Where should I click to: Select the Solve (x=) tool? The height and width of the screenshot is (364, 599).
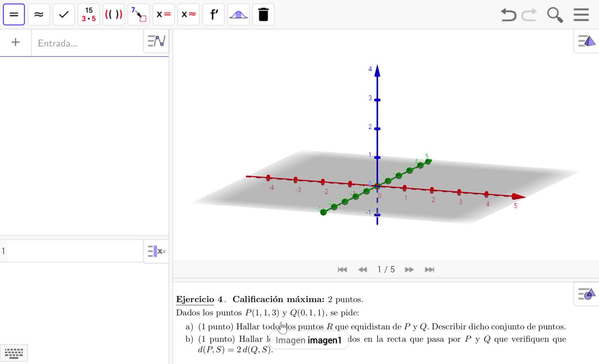pos(164,14)
